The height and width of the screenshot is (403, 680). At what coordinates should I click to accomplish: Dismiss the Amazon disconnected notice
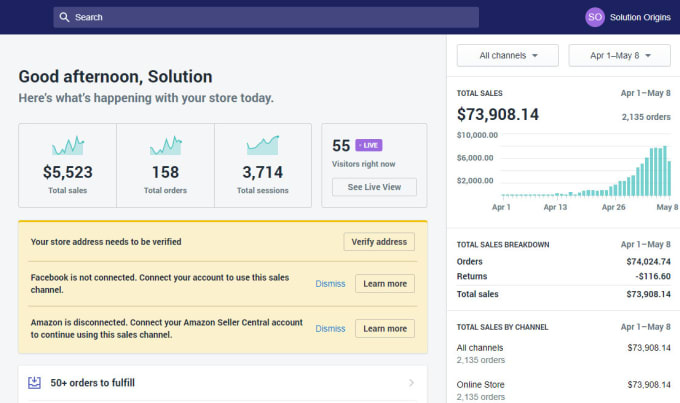coord(330,328)
